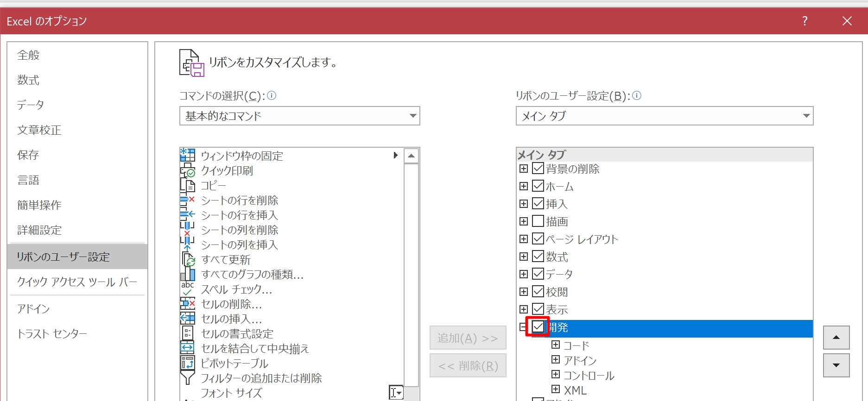Expand the コード group
The height and width of the screenshot is (401, 868).
pyautogui.click(x=556, y=345)
